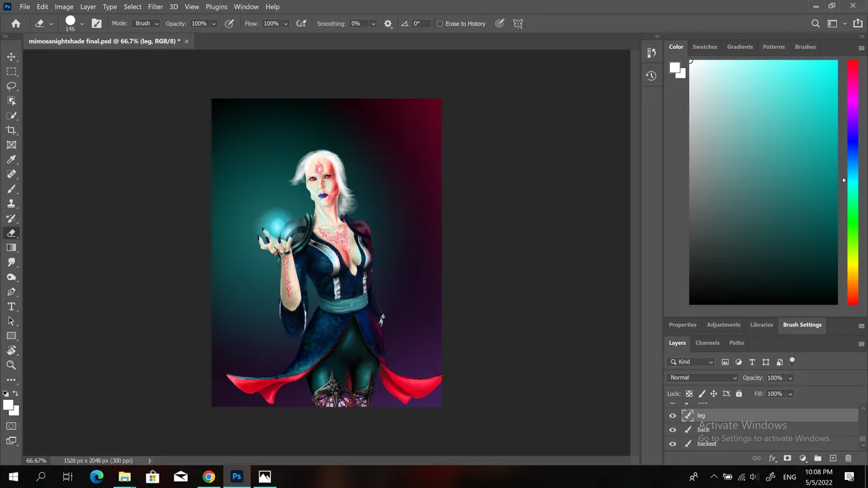Select the History Brush tool
Image resolution: width=868 pixels, height=488 pixels.
point(12,218)
